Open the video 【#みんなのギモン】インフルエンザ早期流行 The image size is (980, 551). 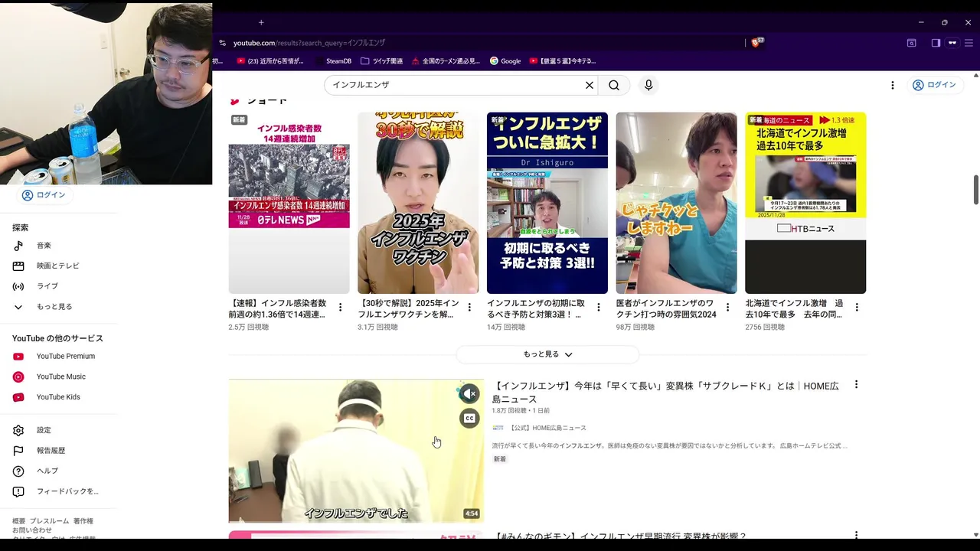pyautogui.click(x=620, y=536)
